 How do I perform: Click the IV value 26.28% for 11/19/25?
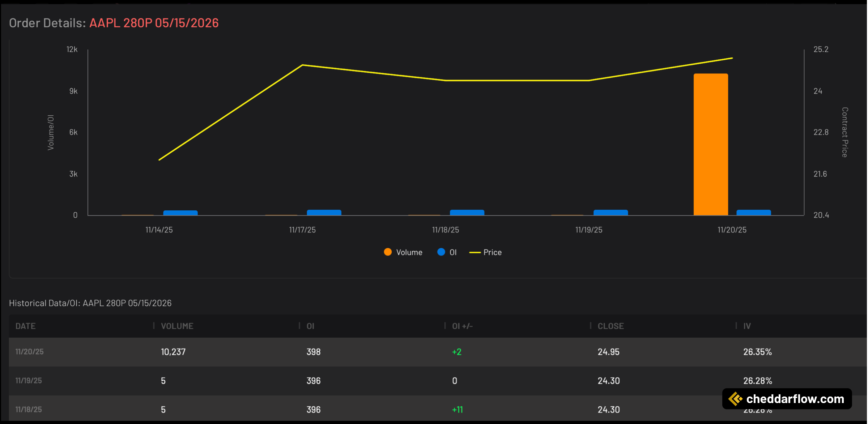pos(757,381)
